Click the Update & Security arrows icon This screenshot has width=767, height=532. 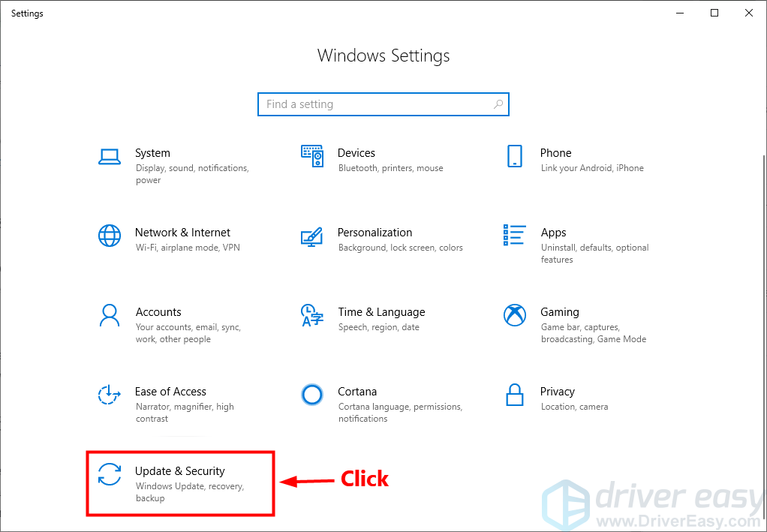[109, 474]
